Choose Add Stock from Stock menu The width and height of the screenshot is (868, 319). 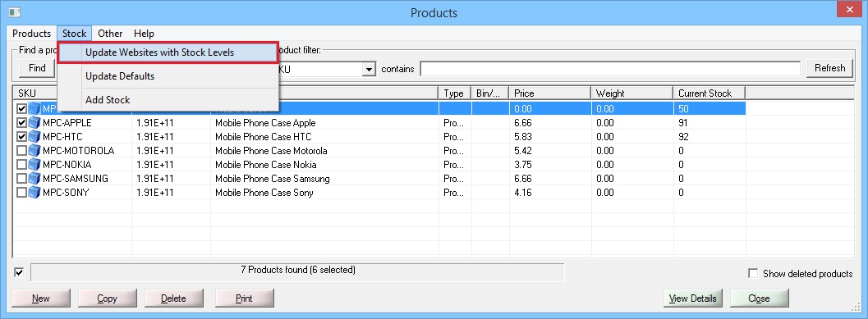(x=168, y=100)
